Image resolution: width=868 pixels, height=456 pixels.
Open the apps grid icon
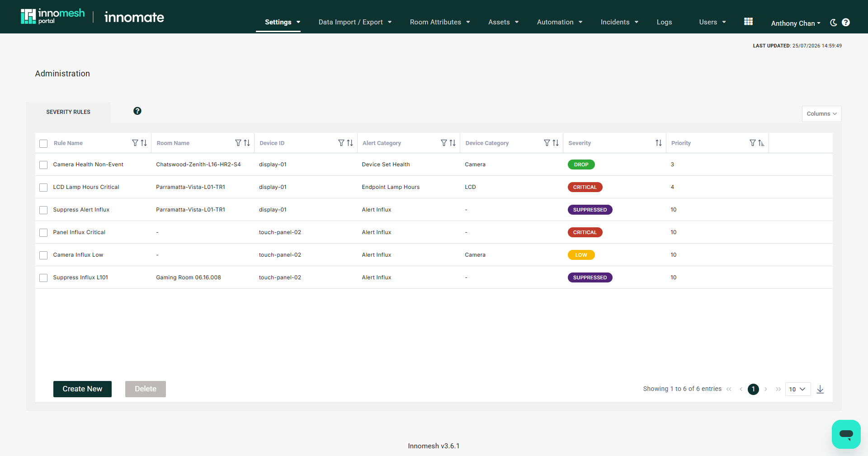(x=748, y=22)
